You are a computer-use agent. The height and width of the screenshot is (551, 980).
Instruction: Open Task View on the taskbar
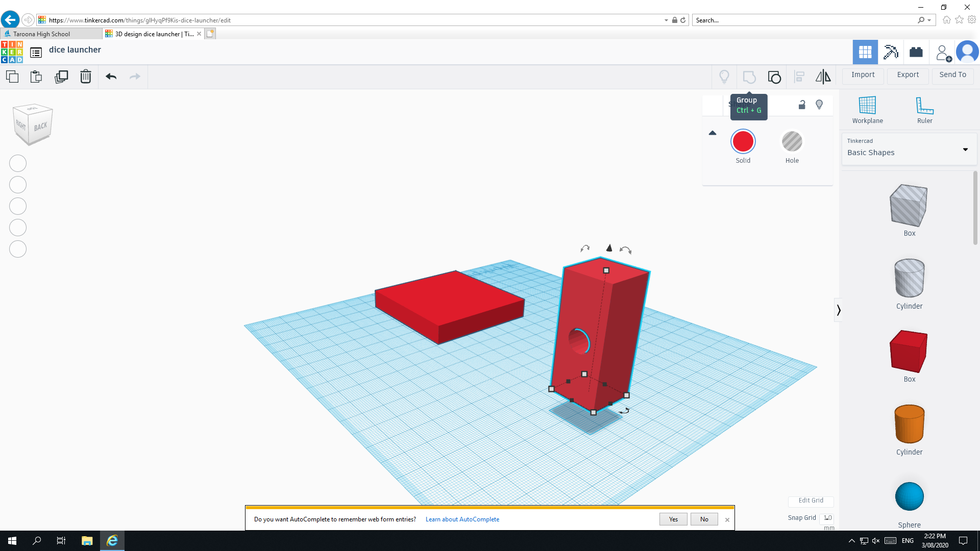pos(61,541)
